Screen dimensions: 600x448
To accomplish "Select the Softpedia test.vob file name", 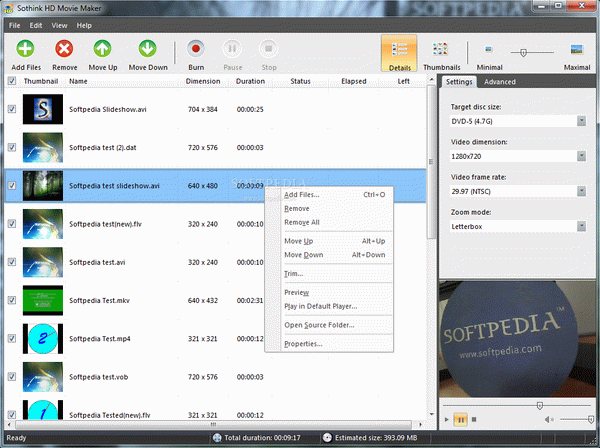I will 98,377.
